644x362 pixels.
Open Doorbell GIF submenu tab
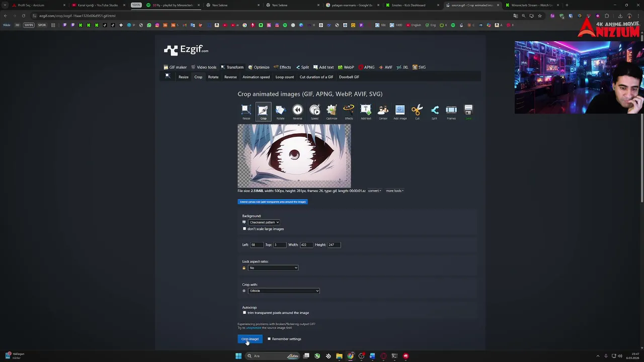[x=349, y=77]
